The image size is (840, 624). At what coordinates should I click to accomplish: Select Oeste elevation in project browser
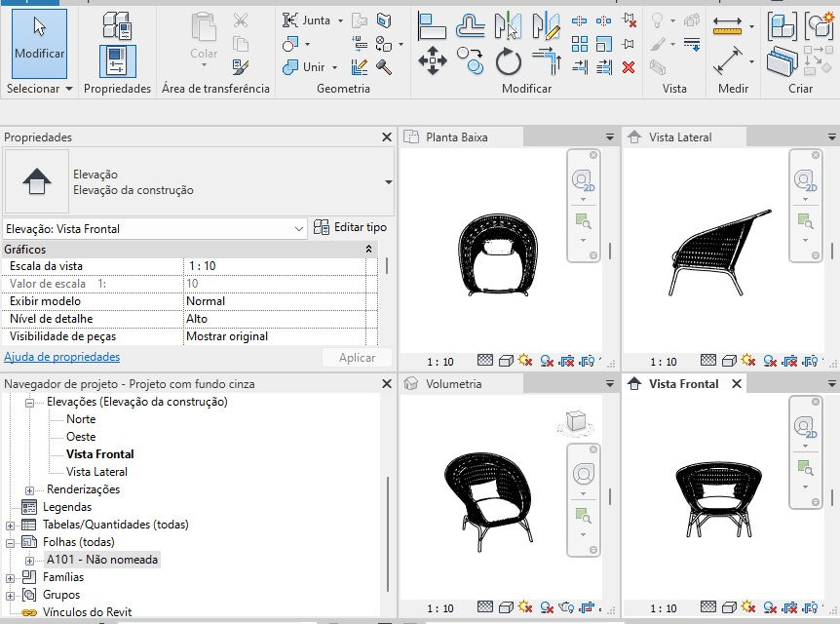(81, 437)
